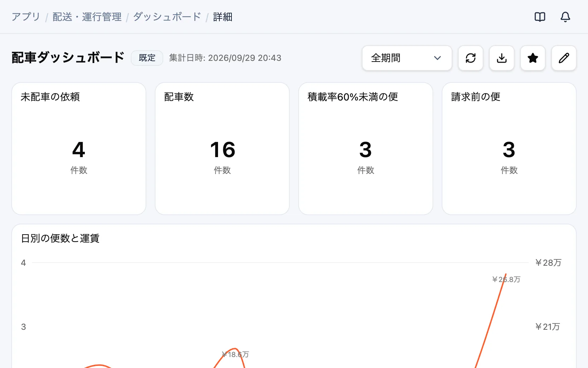Go to ダッシュボード breadcrumb
This screenshot has height=368, width=588.
[167, 17]
